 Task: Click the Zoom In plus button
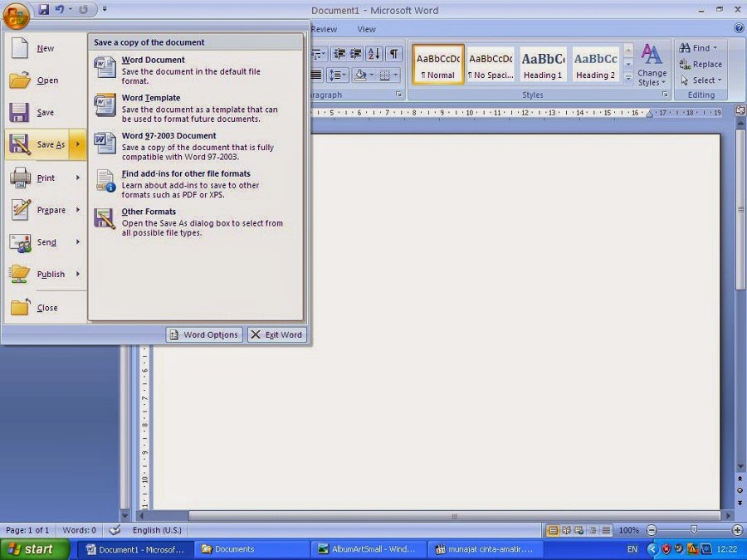(737, 530)
